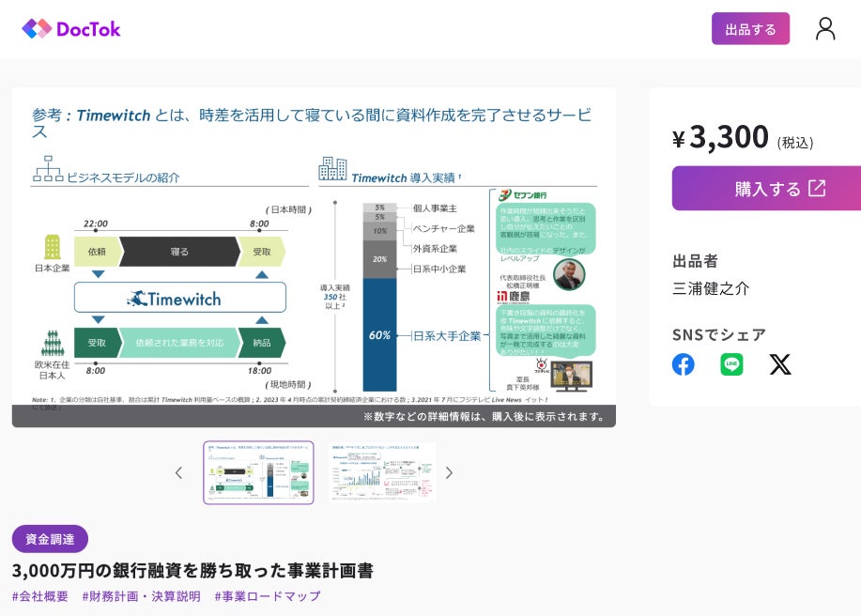Select the first slide thumbnail
Screen dimensions: 861x616
(x=258, y=472)
